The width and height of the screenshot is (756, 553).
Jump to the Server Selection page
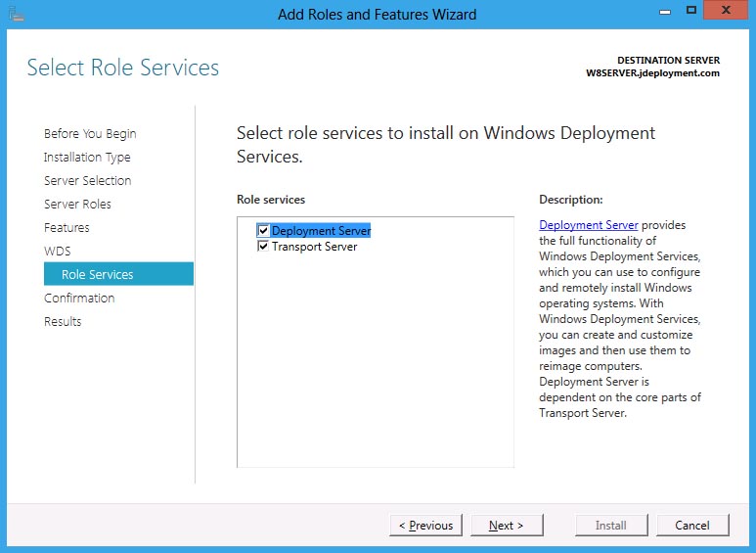click(87, 181)
